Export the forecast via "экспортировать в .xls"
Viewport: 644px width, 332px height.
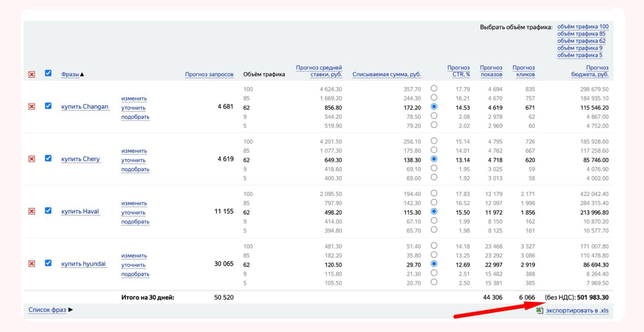(577, 311)
